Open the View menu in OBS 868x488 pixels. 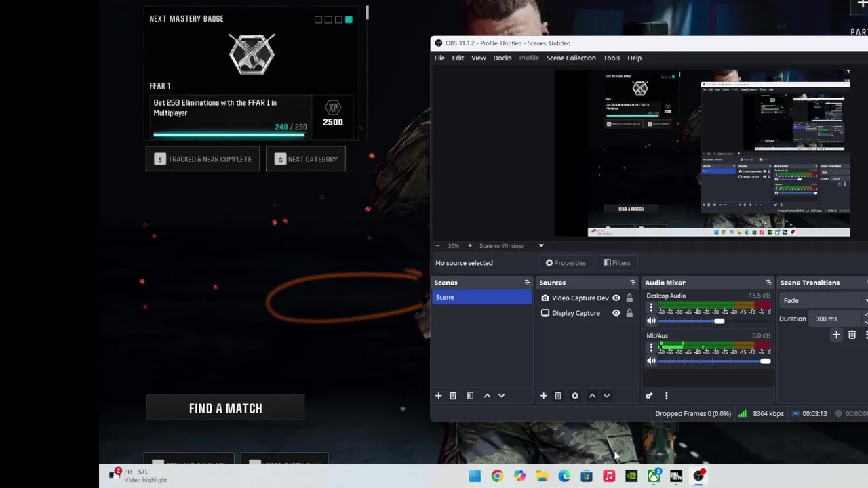tap(479, 58)
